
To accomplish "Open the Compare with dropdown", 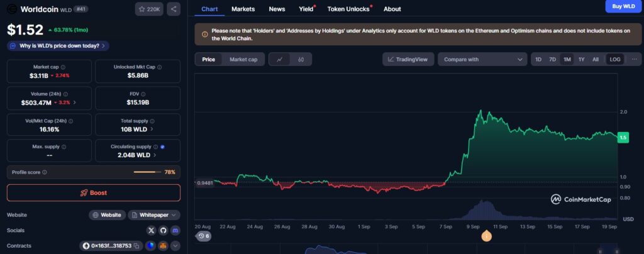I will (x=482, y=59).
